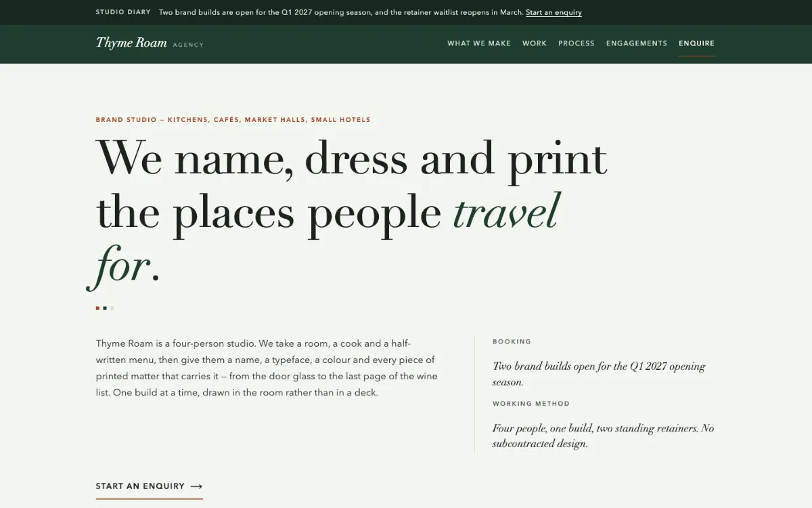Go to the Work nav link

535,43
